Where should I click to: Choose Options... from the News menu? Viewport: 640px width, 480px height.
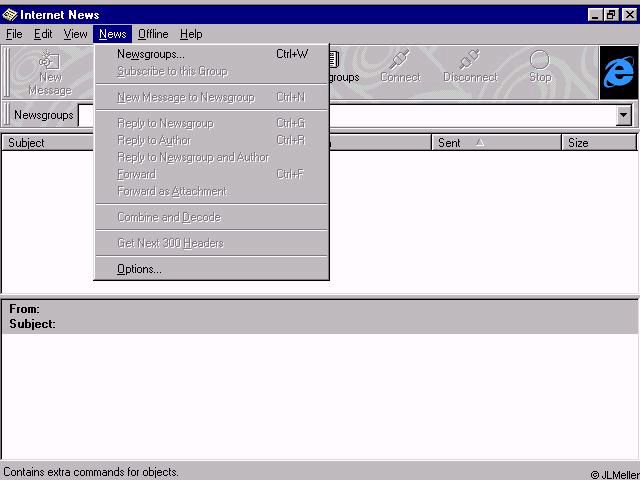pos(211,269)
